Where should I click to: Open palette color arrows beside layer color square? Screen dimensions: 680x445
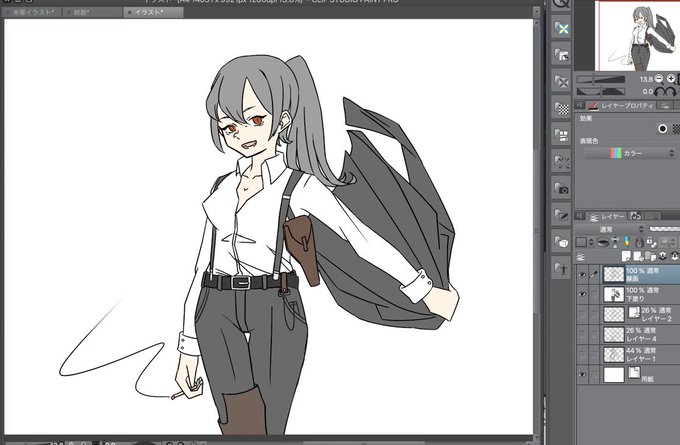[x=591, y=242]
